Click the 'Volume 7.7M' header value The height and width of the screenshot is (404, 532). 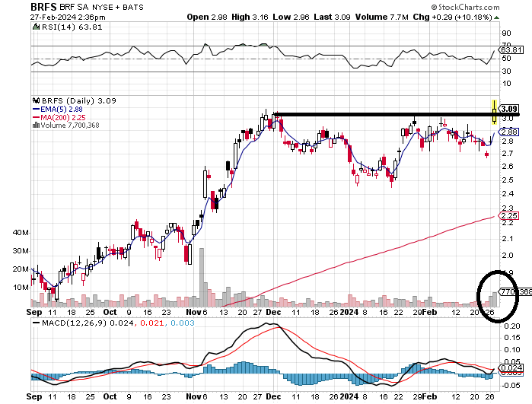pos(382,17)
